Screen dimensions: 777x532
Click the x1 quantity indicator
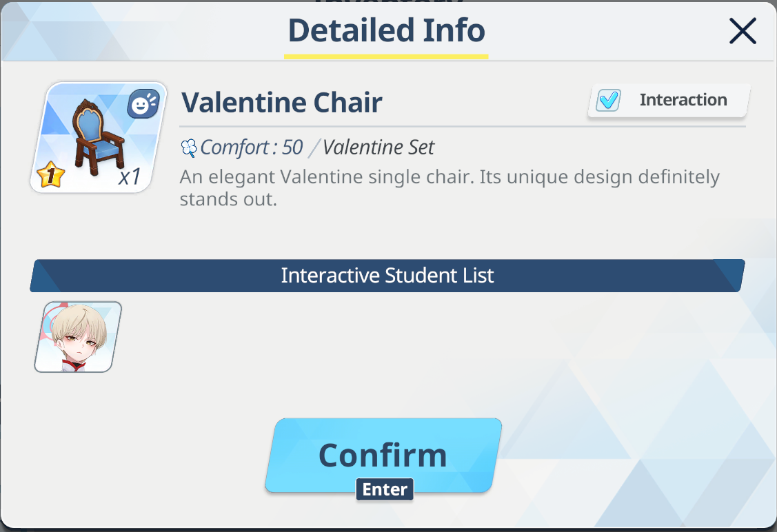[x=130, y=176]
